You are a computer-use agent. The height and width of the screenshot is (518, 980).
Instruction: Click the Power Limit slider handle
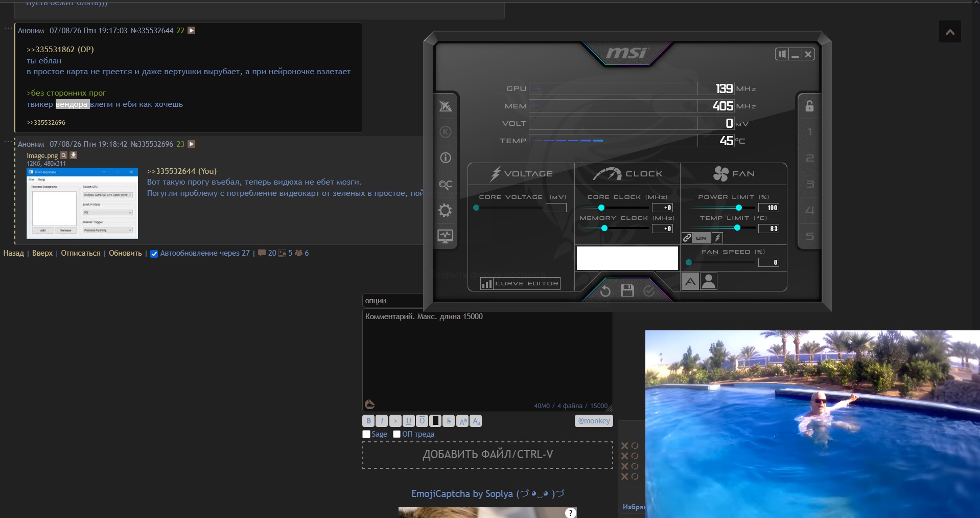point(739,208)
